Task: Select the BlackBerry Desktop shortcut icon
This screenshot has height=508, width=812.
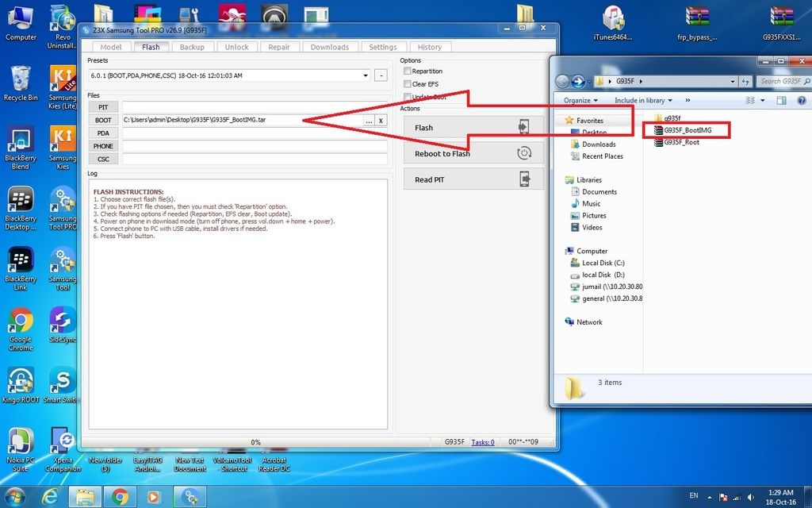Action: [x=21, y=209]
